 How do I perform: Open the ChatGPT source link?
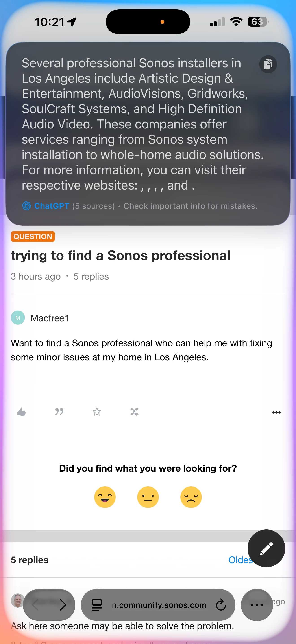pos(51,206)
